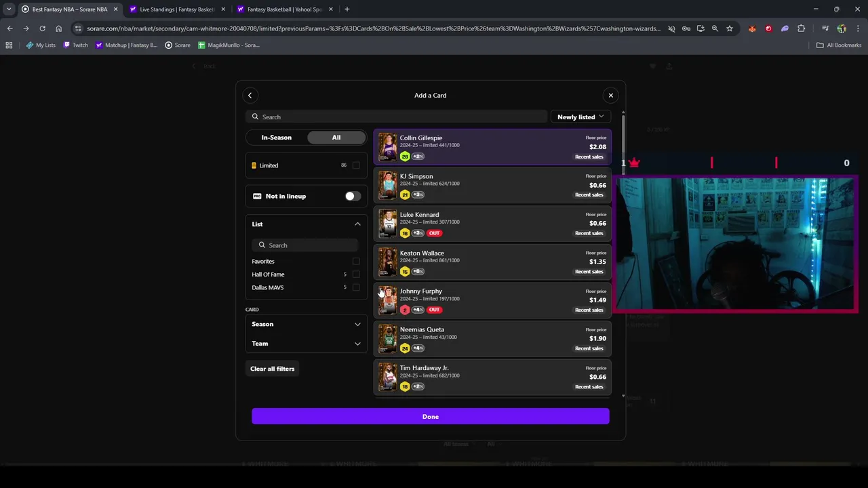Select the KJ Simpson card thumbnail
Viewport: 868px width, 488px height.
coord(387,185)
